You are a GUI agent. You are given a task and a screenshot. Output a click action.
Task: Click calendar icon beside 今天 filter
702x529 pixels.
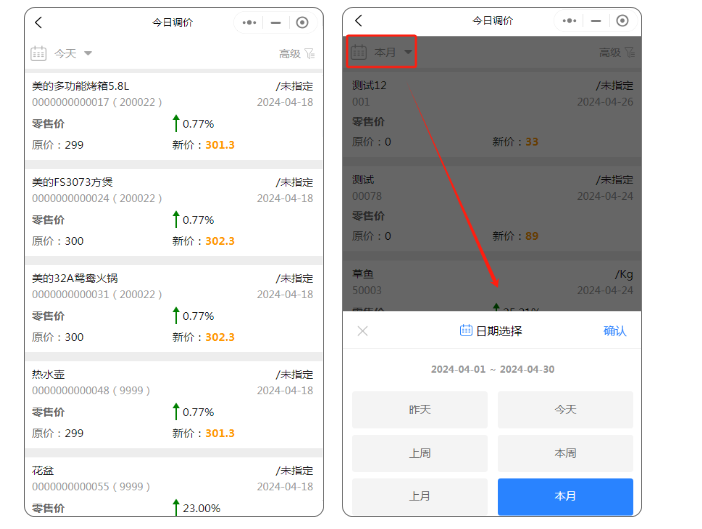click(x=39, y=53)
